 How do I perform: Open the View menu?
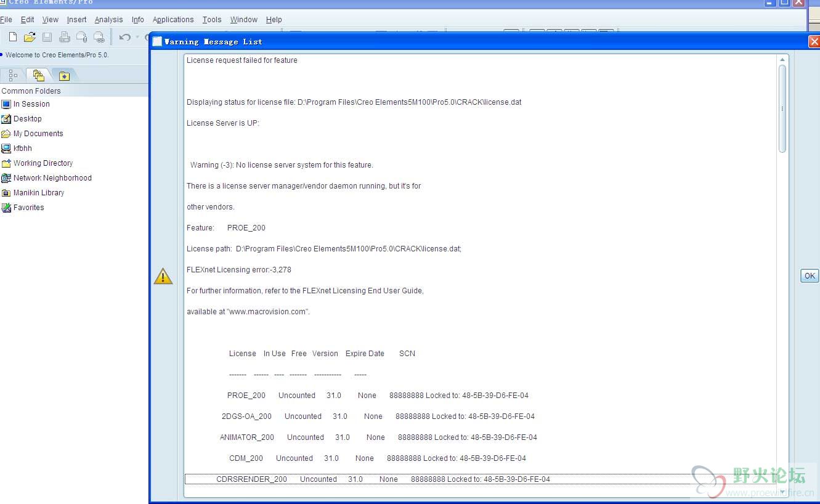tap(51, 20)
